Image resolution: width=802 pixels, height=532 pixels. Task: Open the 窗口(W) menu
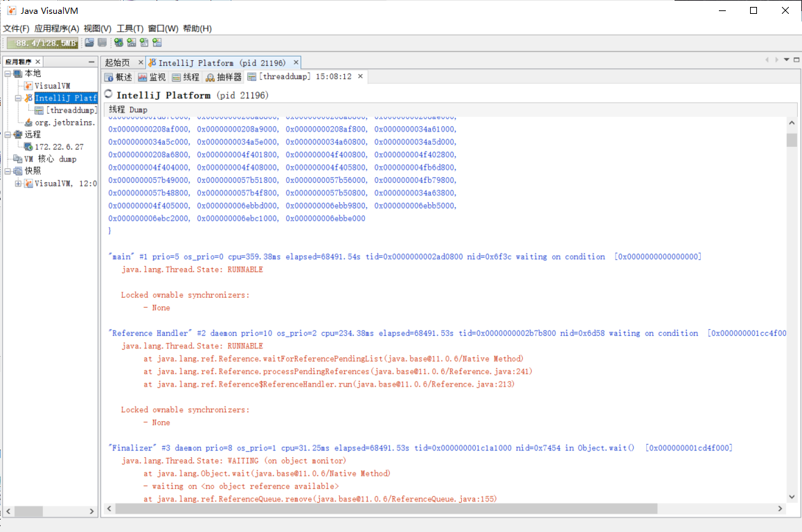point(163,28)
